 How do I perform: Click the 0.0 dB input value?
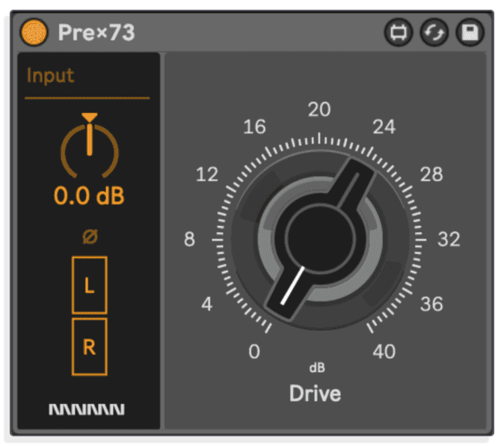pos(89,196)
